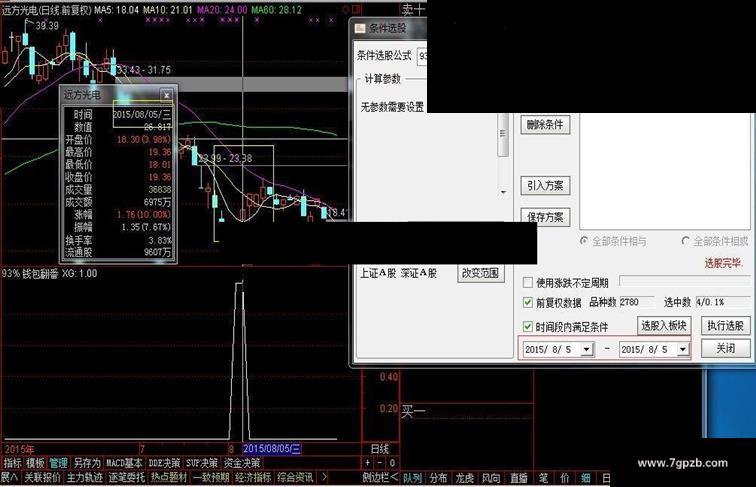Select the 队列 side panel tab

click(412, 478)
